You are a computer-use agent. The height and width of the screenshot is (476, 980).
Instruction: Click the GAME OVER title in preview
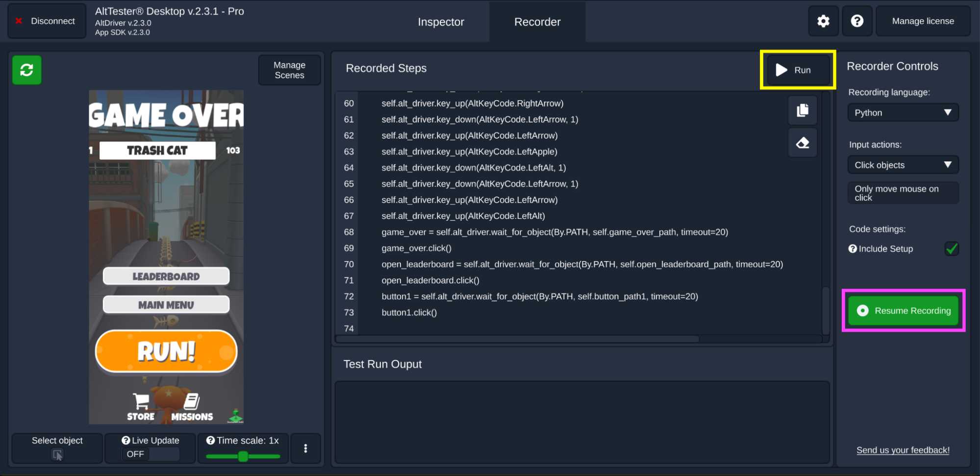pyautogui.click(x=166, y=115)
